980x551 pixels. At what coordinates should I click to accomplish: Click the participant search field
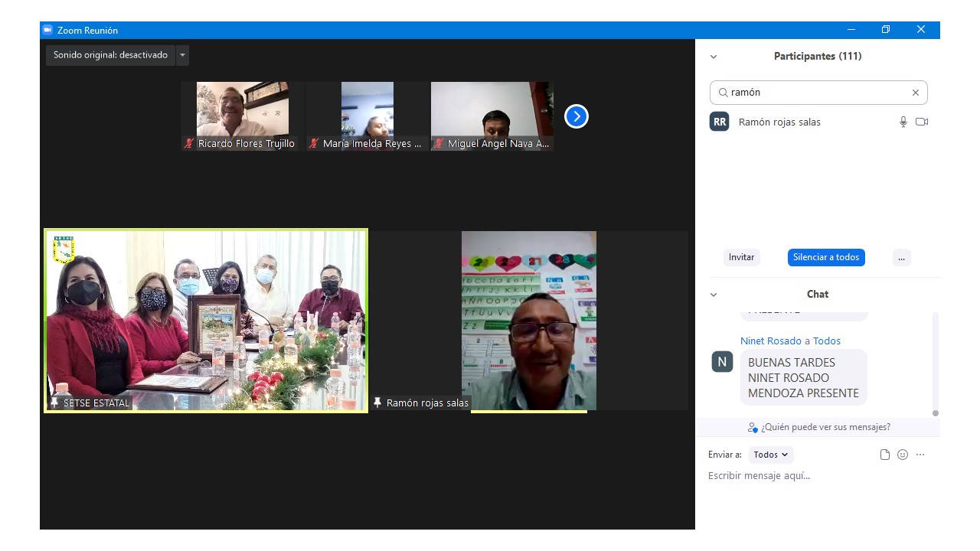pos(818,93)
